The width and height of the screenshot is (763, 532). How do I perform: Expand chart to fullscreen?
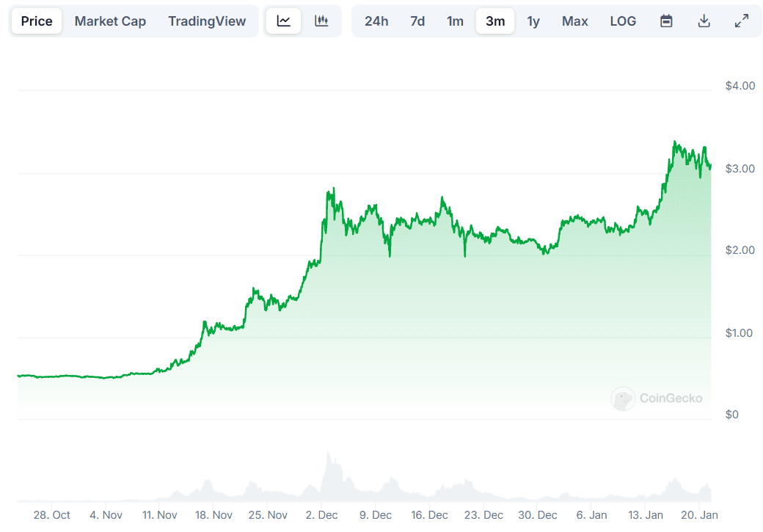click(x=742, y=21)
